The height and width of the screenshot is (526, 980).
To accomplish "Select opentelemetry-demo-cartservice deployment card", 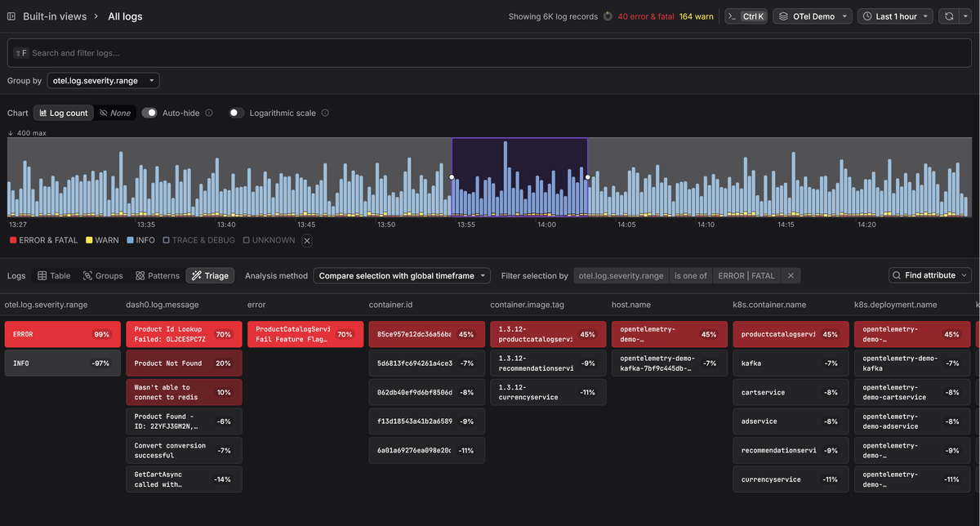I will [x=911, y=392].
